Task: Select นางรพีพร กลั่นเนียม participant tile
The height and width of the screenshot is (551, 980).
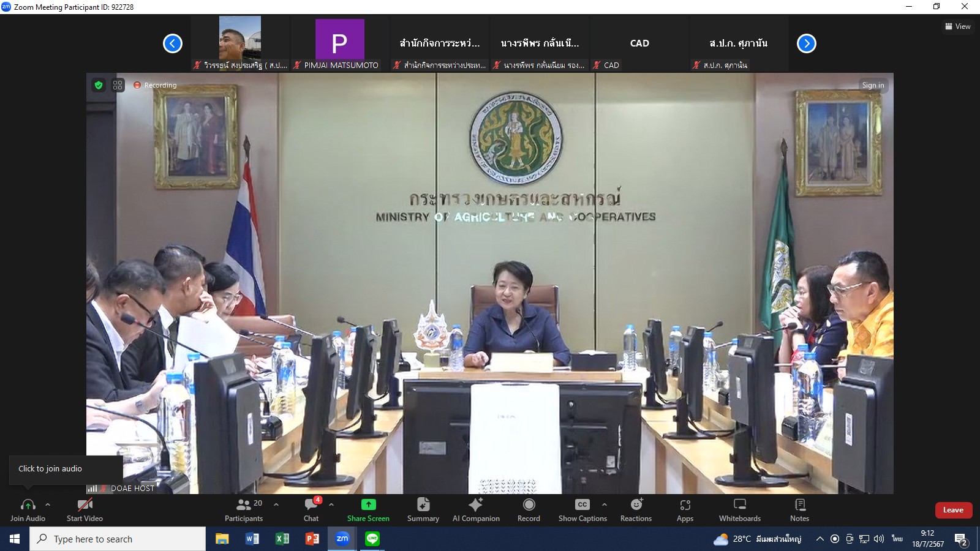Action: 540,43
